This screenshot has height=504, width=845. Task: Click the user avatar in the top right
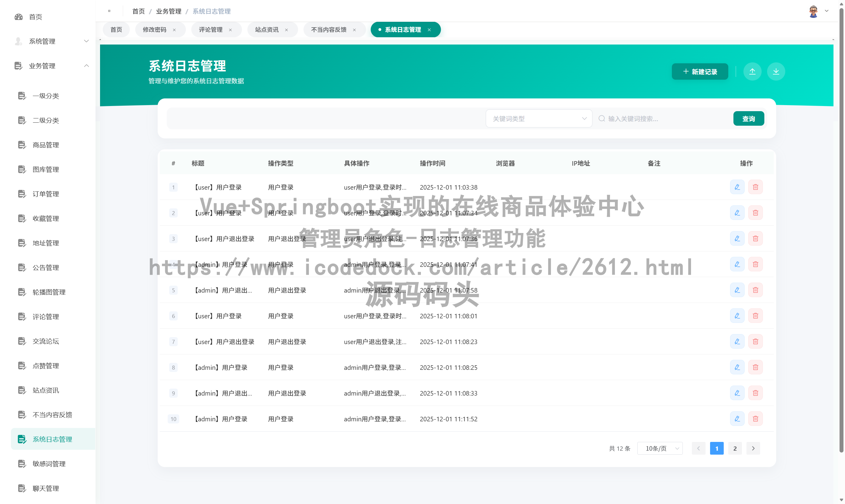point(813,11)
